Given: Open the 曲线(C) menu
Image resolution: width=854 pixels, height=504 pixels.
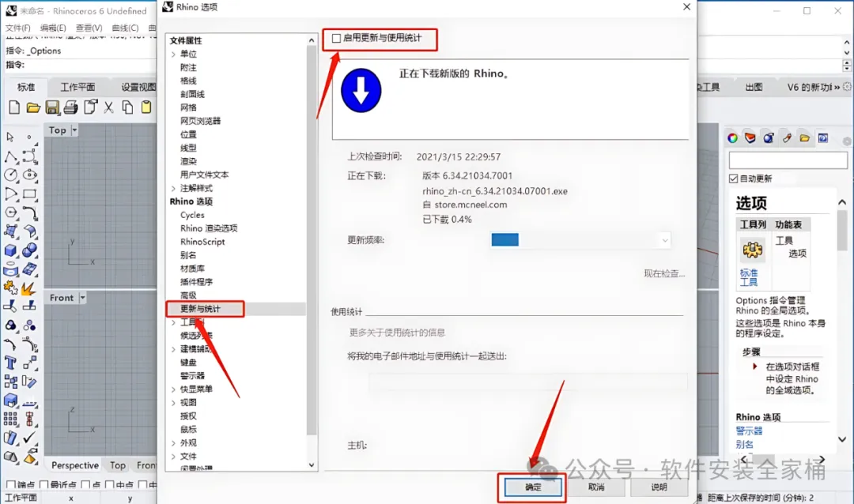Looking at the screenshot, I should 125,28.
